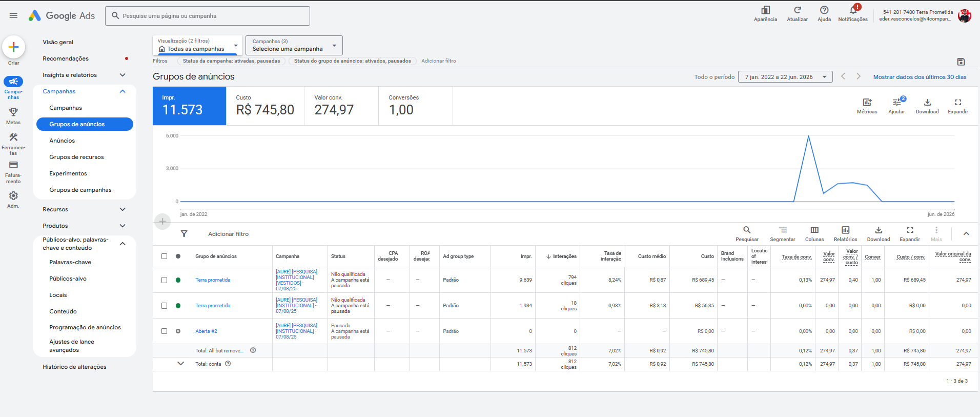This screenshot has width=980, height=417.
Task: Toggle select-all checkbox in table header
Action: (x=164, y=256)
